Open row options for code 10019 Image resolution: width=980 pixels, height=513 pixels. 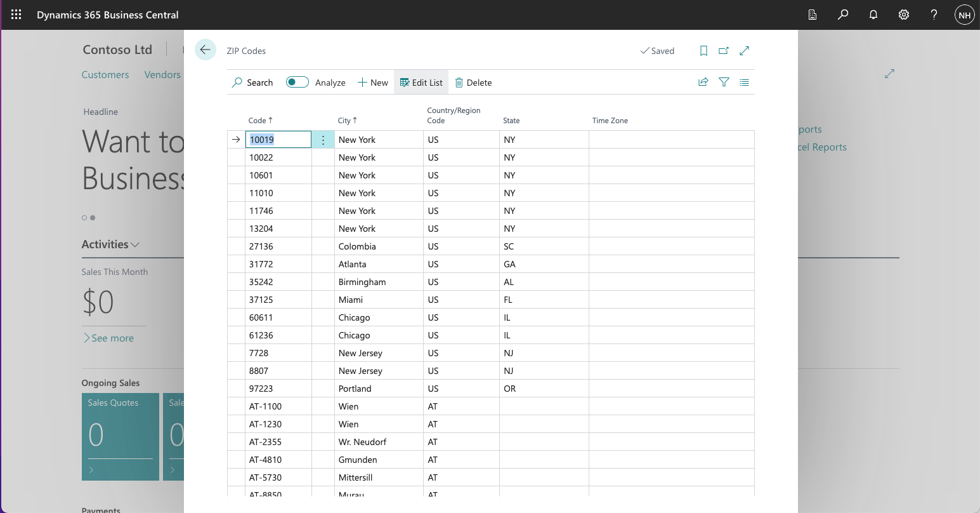[323, 140]
